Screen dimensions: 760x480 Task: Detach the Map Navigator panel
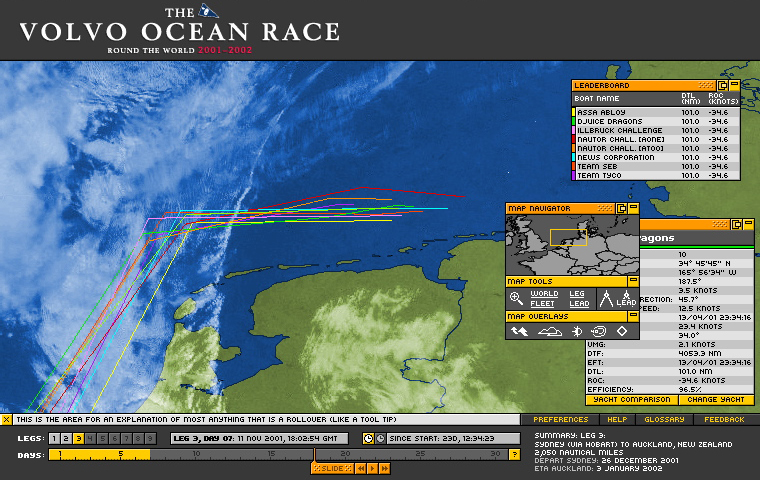621,208
